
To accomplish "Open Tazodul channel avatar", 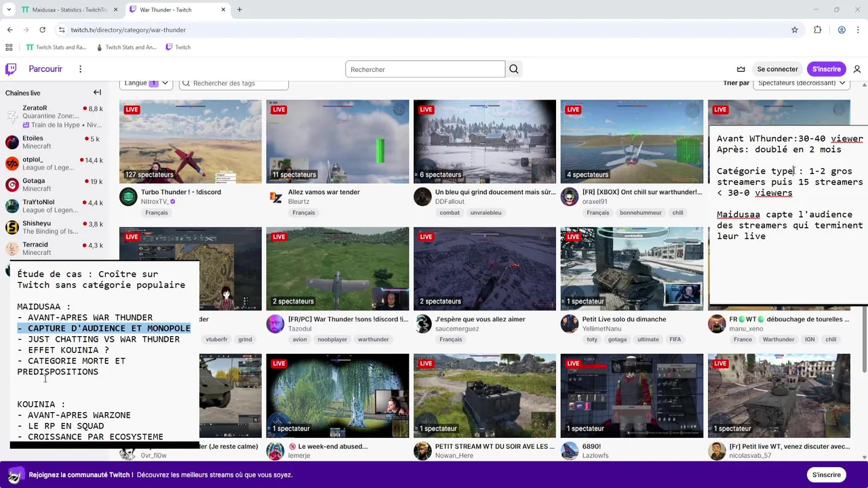I will coord(275,324).
